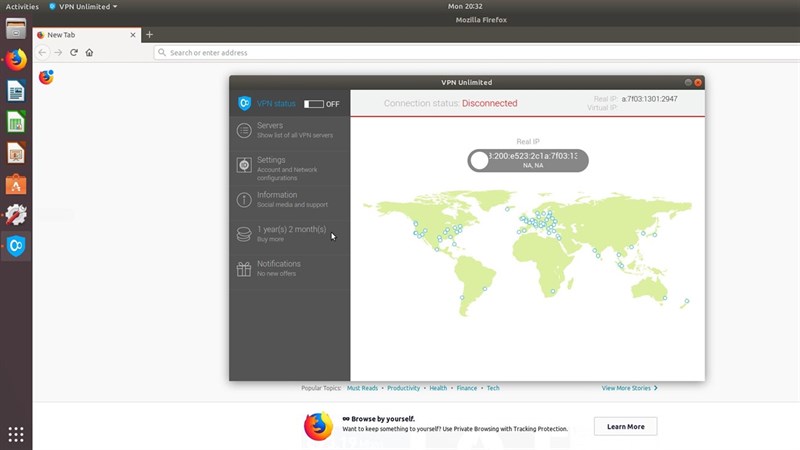Open LibreOffice Writer from the dock

[x=16, y=91]
